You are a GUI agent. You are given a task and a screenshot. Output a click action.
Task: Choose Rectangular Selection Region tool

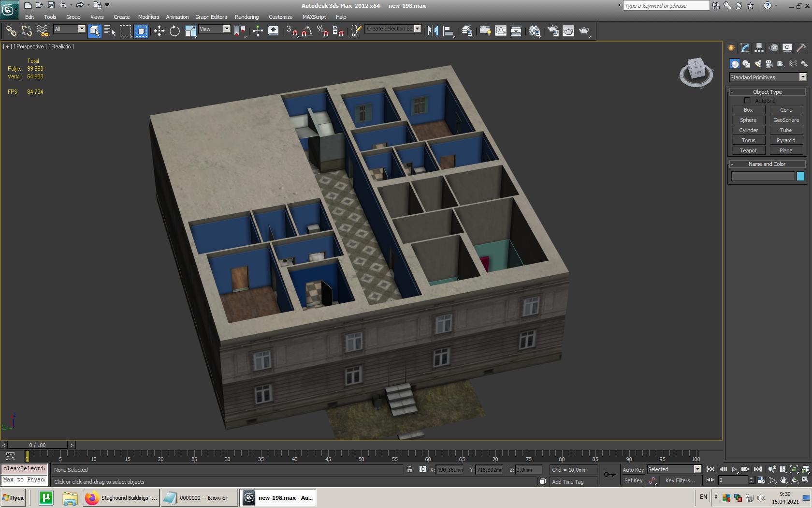(x=126, y=31)
